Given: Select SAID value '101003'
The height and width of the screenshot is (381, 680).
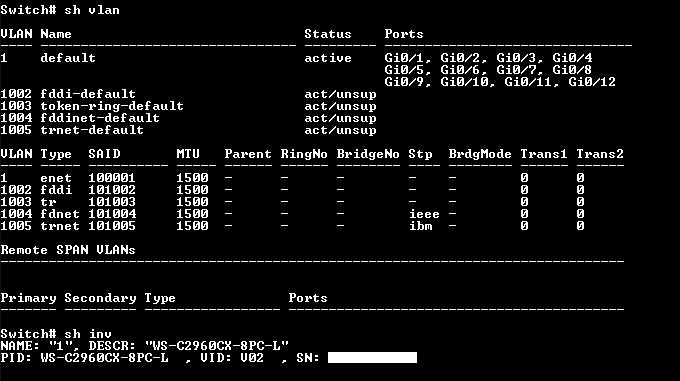Looking at the screenshot, I should (x=112, y=202).
